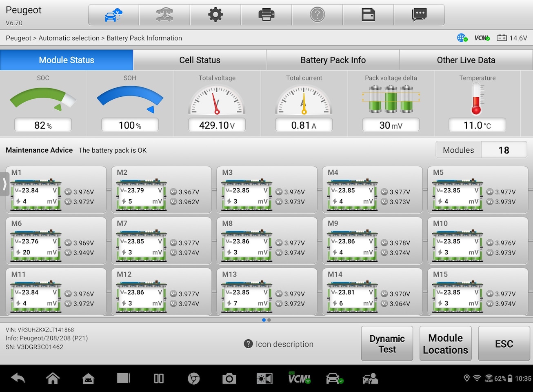Viewport: 533px width, 392px height.
Task: Open the vehicle cloud diagnostics icon
Action: click(113, 15)
